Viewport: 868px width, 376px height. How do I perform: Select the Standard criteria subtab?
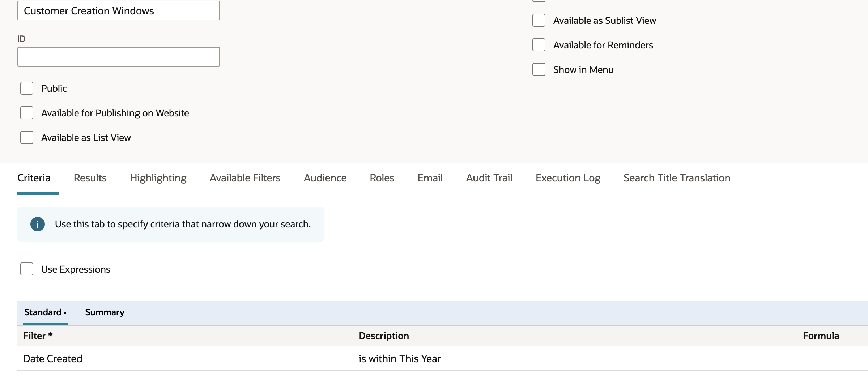click(x=45, y=312)
